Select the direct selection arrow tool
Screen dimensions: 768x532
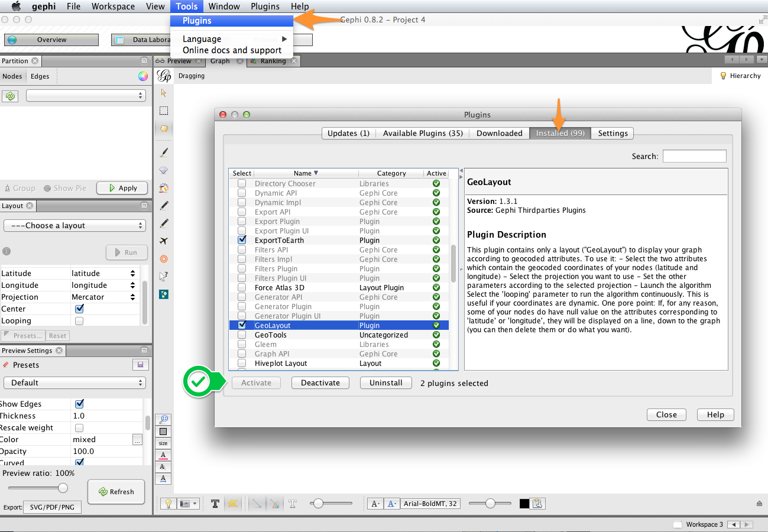[164, 93]
